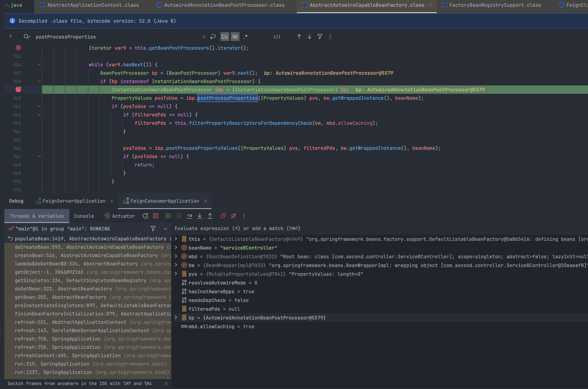Toggle the breakpoint on line 959

click(x=18, y=89)
